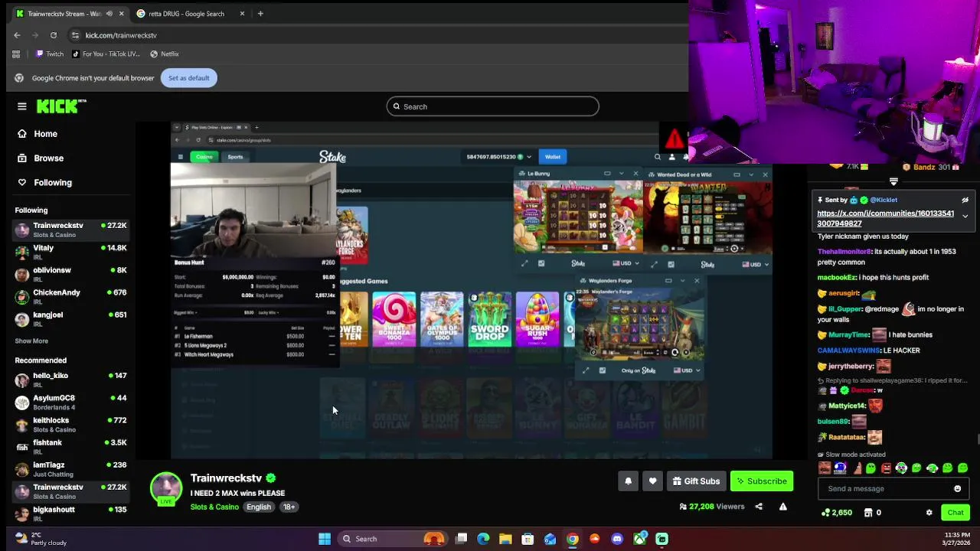Click Set as default browser button
Screen dimensions: 980x551
pyautogui.click(x=188, y=78)
